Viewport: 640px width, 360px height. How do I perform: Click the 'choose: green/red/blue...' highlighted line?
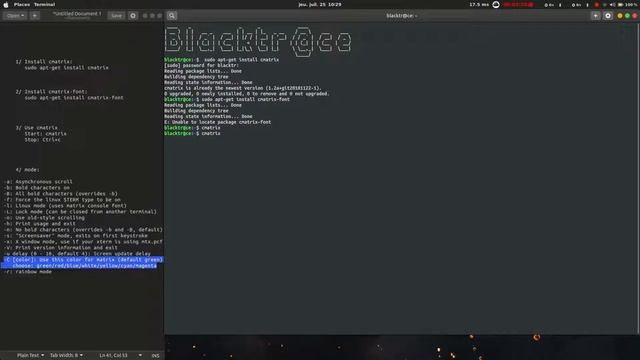coord(84,266)
